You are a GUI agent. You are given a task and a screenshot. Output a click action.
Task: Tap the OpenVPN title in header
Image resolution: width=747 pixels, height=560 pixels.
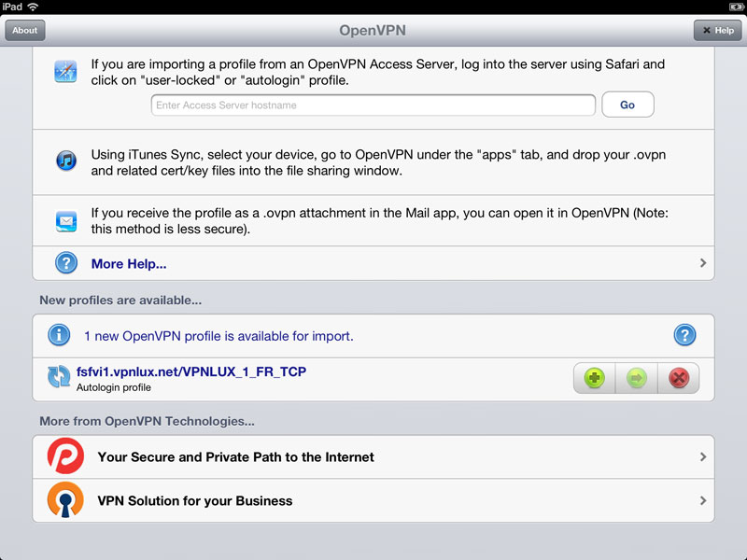[373, 31]
